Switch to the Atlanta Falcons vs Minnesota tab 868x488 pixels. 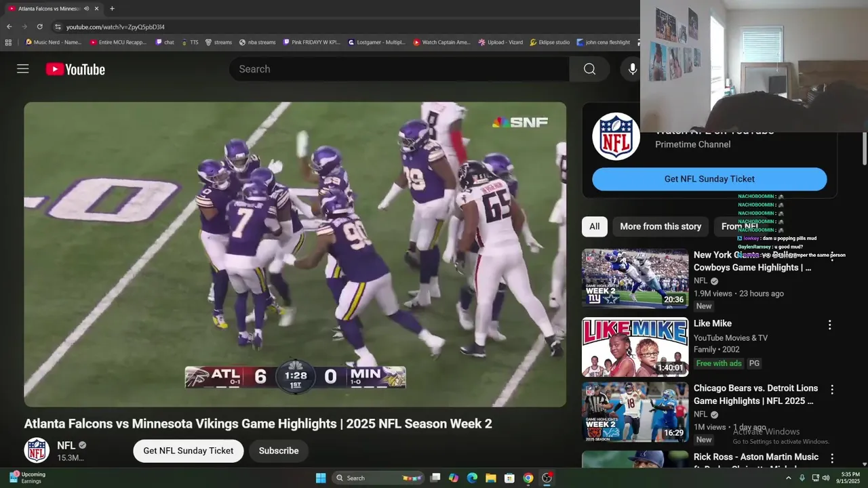(x=49, y=9)
